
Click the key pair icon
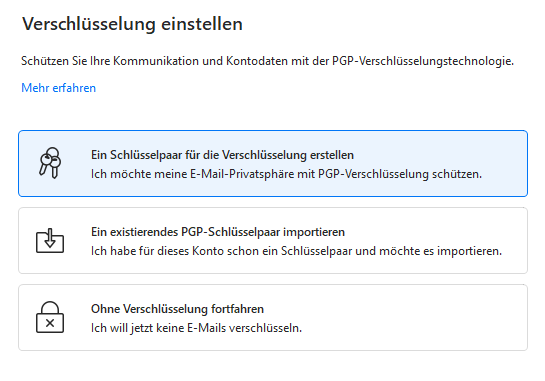click(x=50, y=163)
